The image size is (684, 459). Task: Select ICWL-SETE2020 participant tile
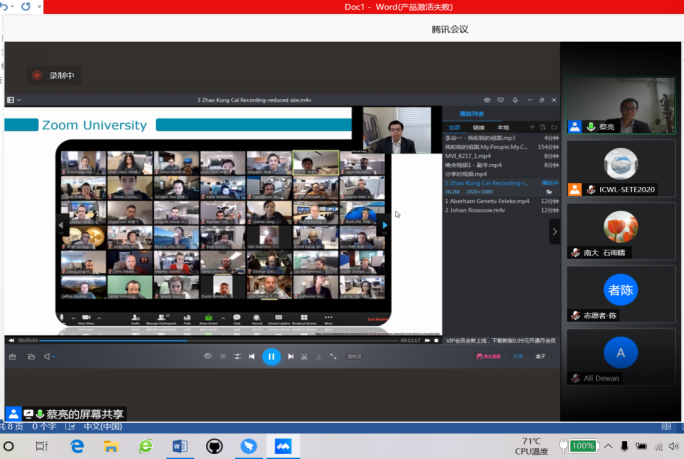pos(620,169)
